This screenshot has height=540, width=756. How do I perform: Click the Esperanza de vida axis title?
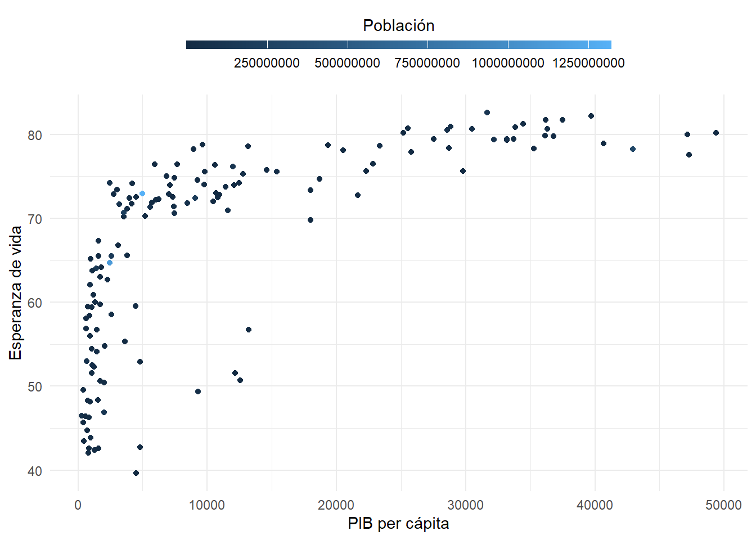[x=15, y=292]
